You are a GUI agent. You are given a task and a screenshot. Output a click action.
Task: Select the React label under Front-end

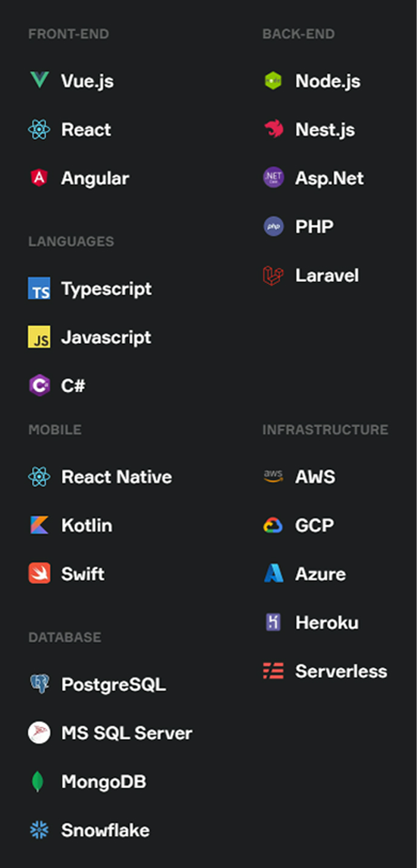86,130
